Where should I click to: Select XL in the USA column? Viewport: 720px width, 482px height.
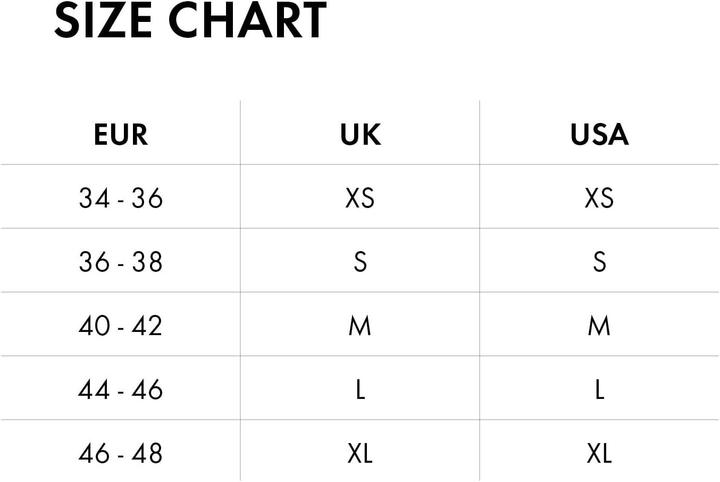tap(599, 453)
